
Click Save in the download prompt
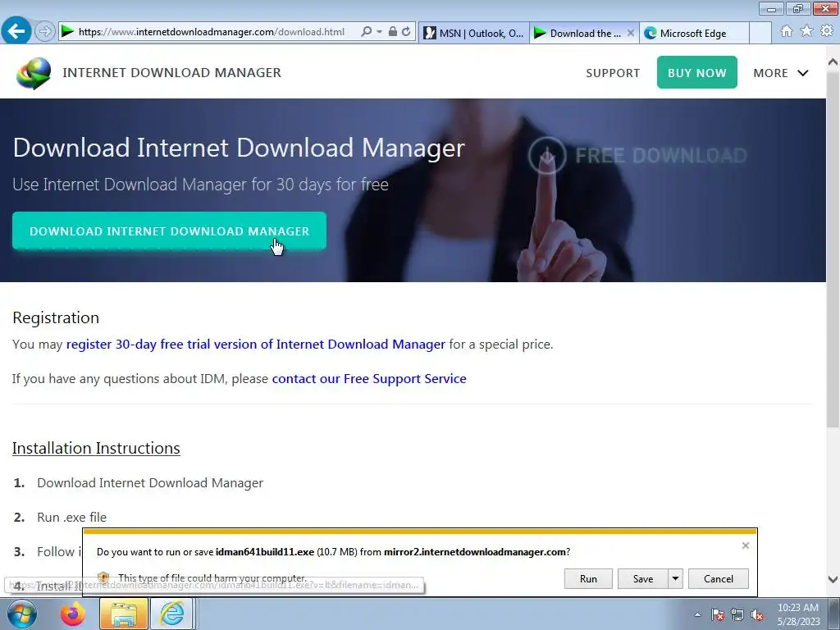(x=643, y=578)
